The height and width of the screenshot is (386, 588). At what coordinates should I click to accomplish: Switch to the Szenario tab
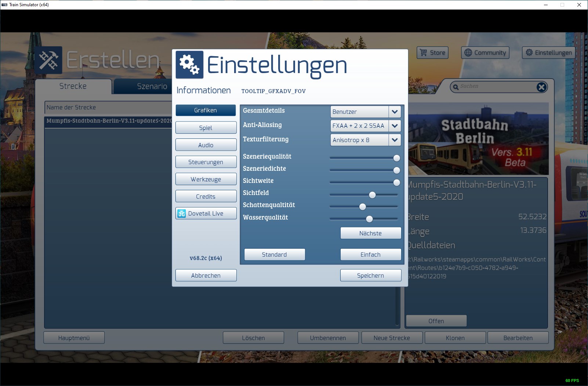click(x=144, y=86)
